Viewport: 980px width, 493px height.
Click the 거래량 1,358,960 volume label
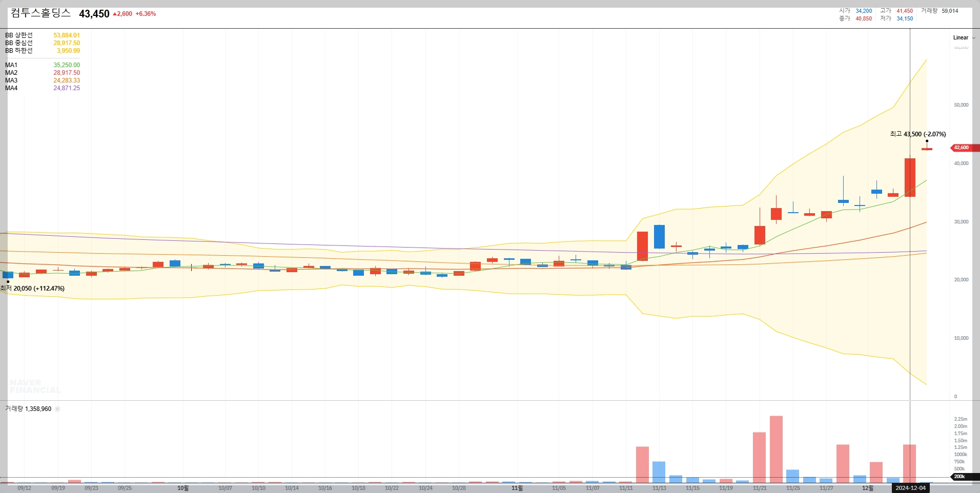[28, 409]
